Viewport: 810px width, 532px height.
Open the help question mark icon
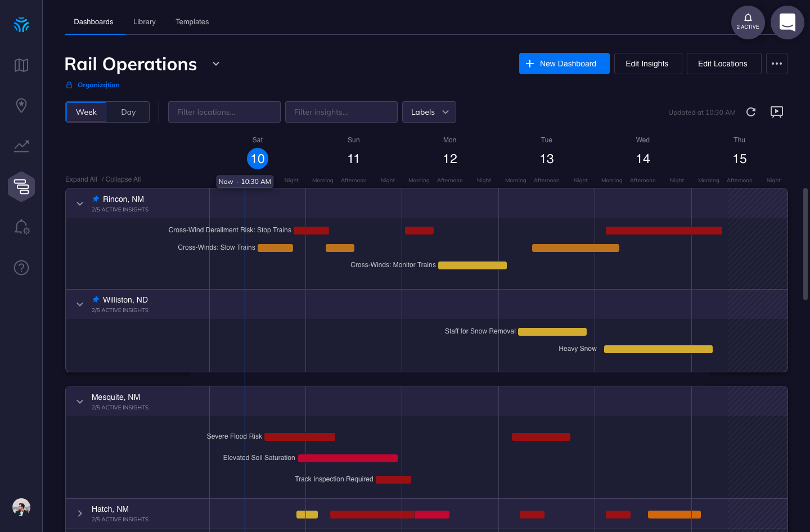click(21, 268)
